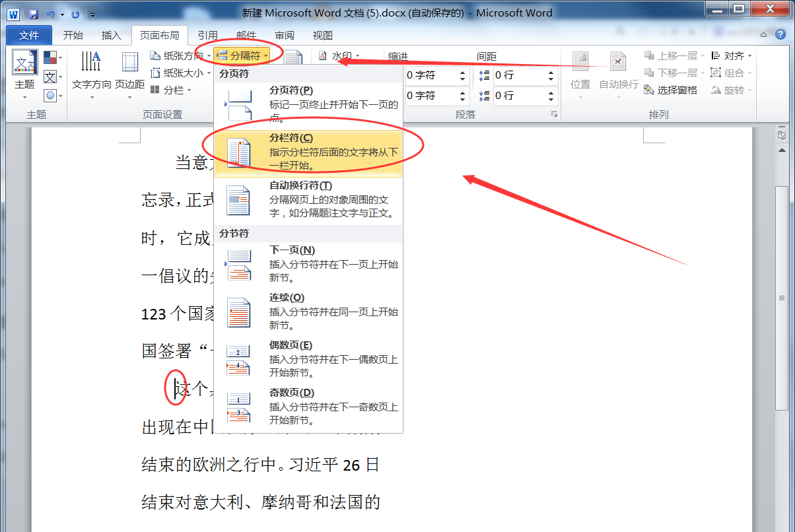Switch to the 邮件 tab
795x532 pixels.
[246, 36]
